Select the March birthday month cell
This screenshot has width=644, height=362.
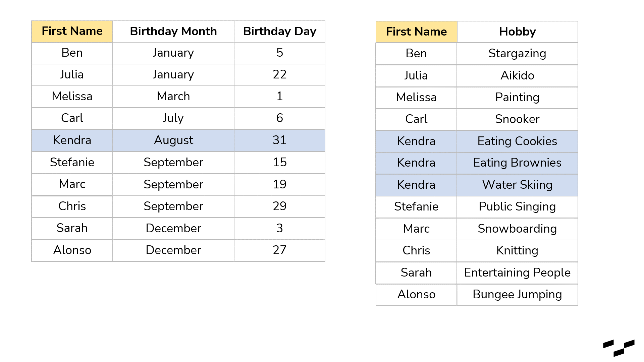(173, 97)
